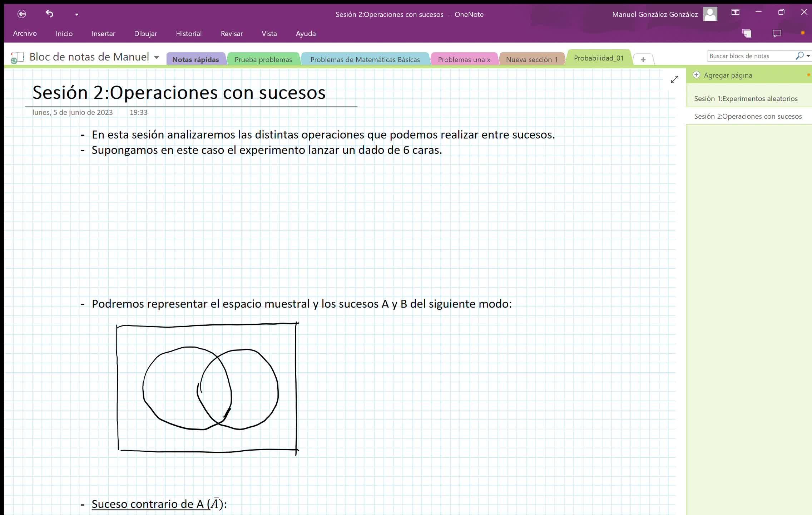Image resolution: width=812 pixels, height=515 pixels.
Task: Open the Quick Access Toolbar customize arrow
Action: 76,14
